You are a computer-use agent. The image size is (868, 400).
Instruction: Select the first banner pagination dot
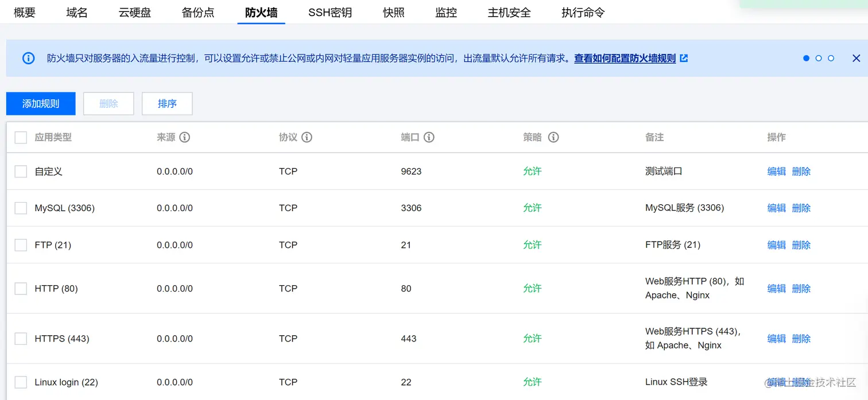[806, 58]
